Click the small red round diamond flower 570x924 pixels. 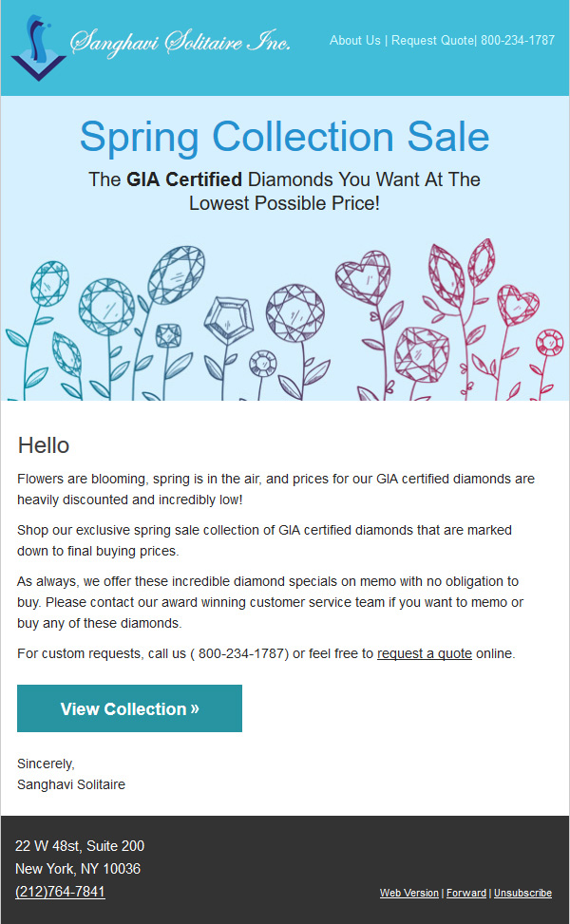pyautogui.click(x=549, y=343)
